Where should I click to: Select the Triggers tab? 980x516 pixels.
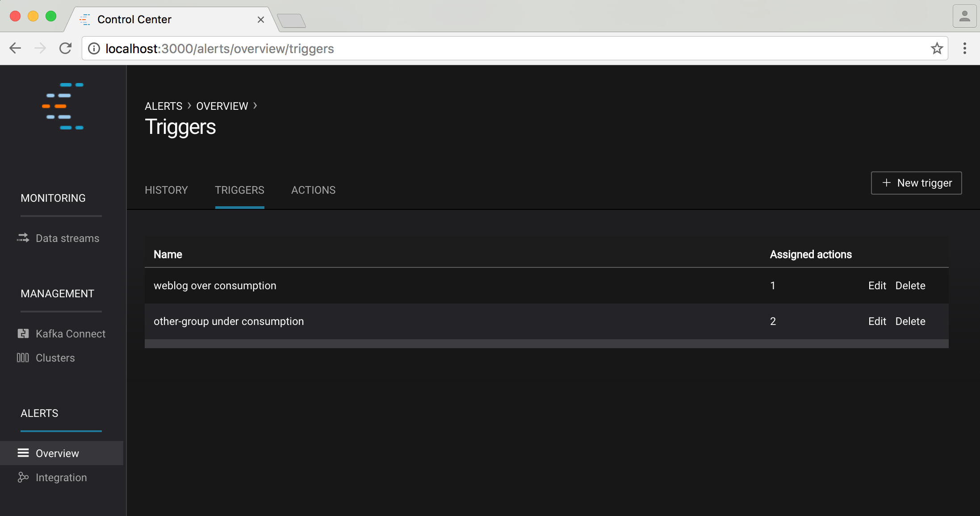pyautogui.click(x=239, y=190)
